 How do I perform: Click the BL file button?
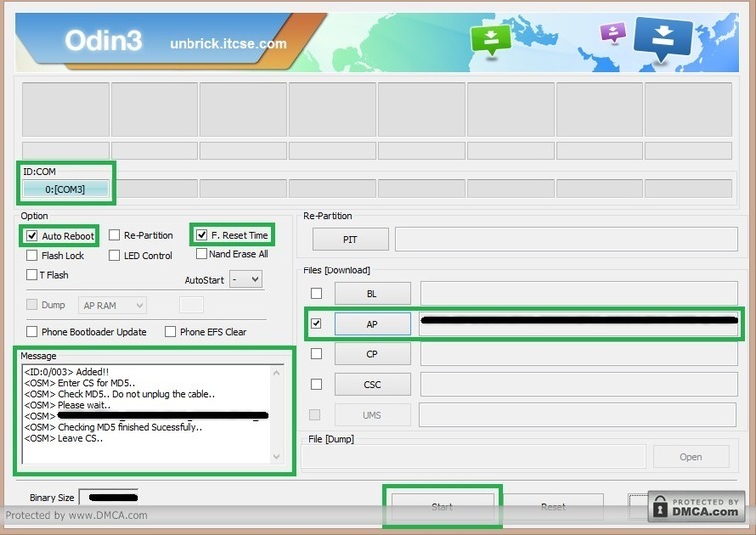(373, 293)
